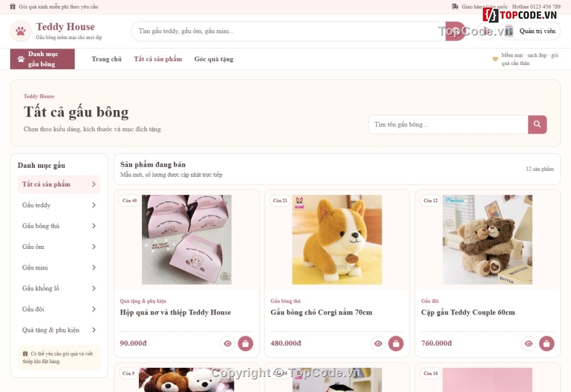Open Quản trị viên account button
The width and height of the screenshot is (571, 392).
530,31
